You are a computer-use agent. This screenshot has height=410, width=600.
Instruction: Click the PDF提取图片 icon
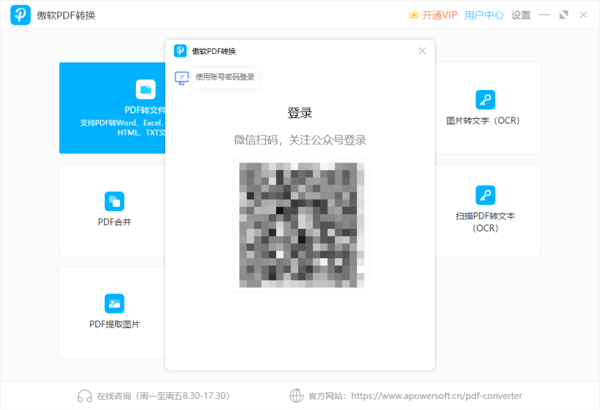tap(114, 302)
